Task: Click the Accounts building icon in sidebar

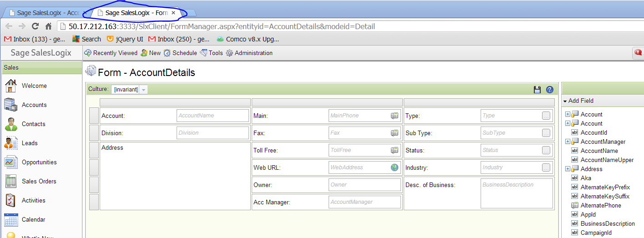Action: coord(10,105)
